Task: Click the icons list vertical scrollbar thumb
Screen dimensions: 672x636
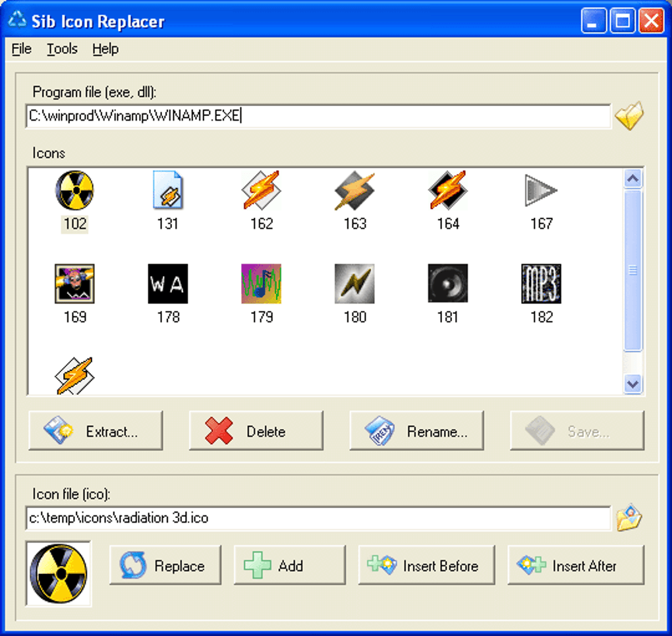Action: [x=633, y=271]
